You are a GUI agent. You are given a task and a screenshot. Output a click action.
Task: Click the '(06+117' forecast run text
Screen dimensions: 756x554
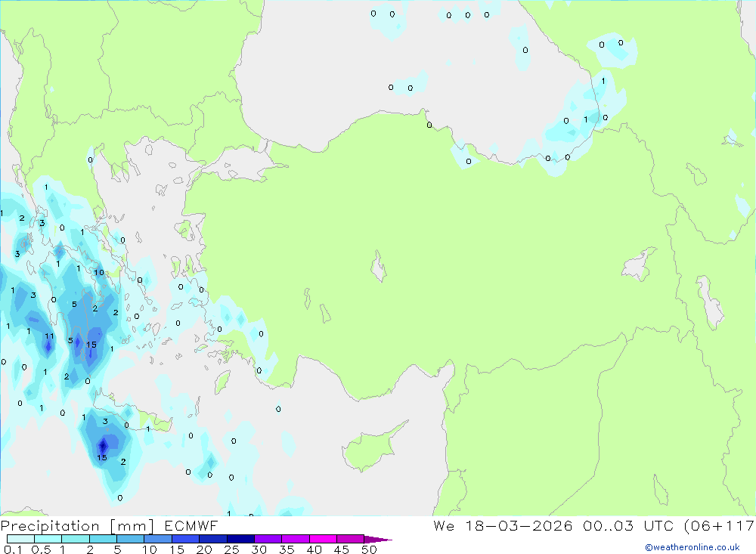click(719, 525)
